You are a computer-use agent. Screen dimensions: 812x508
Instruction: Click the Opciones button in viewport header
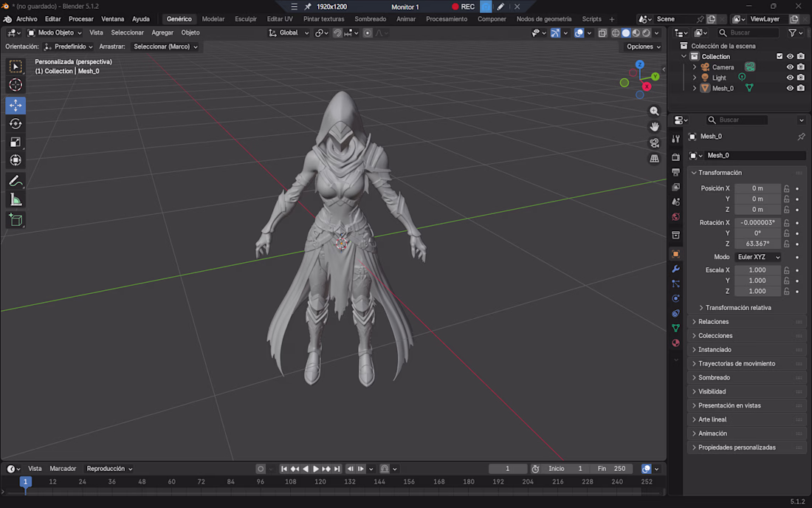click(643, 47)
